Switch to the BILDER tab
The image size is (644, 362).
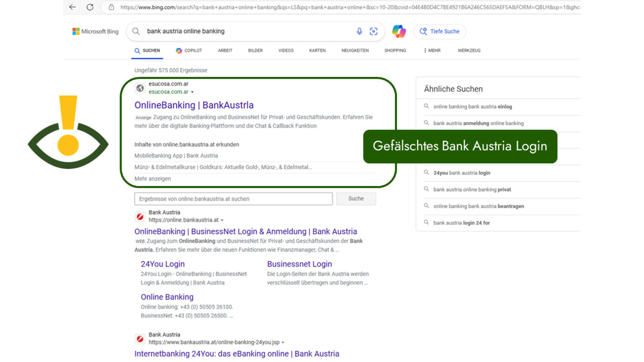(255, 51)
